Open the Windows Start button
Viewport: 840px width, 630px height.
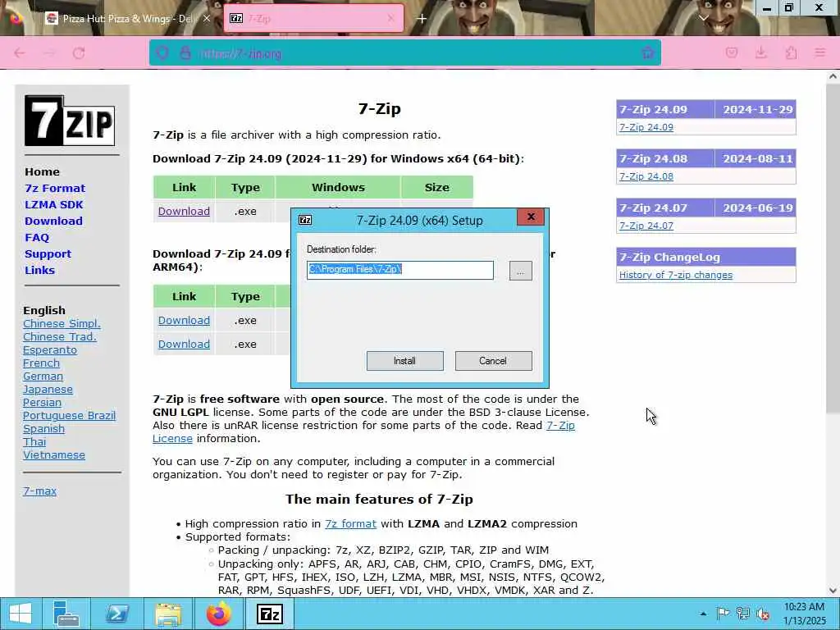(21, 614)
